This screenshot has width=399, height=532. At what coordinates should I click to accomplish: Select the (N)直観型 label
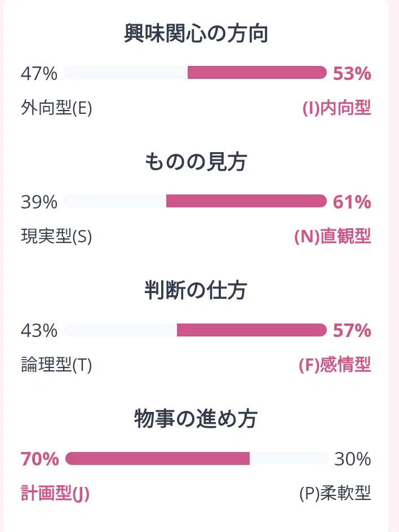[333, 236]
